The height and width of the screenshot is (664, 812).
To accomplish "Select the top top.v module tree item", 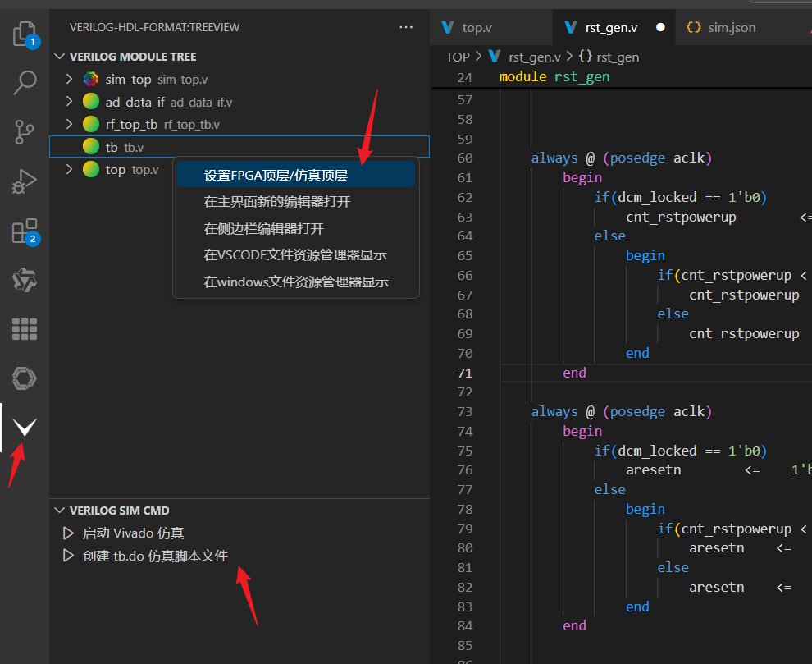I will 115,169.
